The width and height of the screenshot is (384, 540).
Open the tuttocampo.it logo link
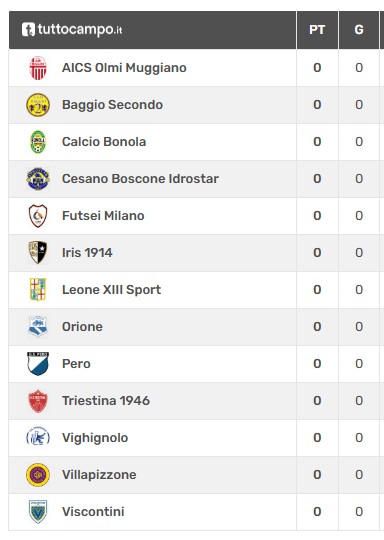[72, 30]
